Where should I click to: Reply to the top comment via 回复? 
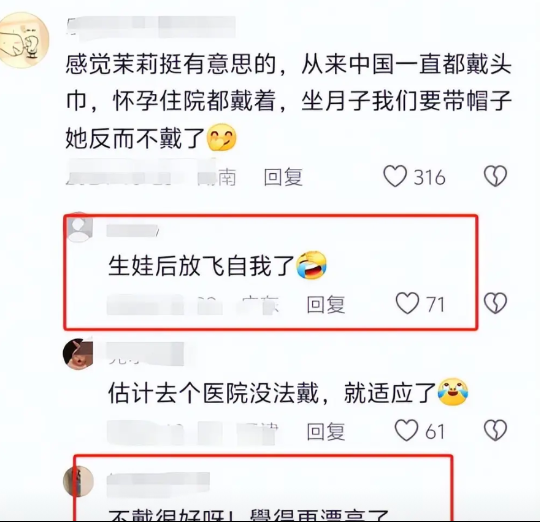(283, 177)
